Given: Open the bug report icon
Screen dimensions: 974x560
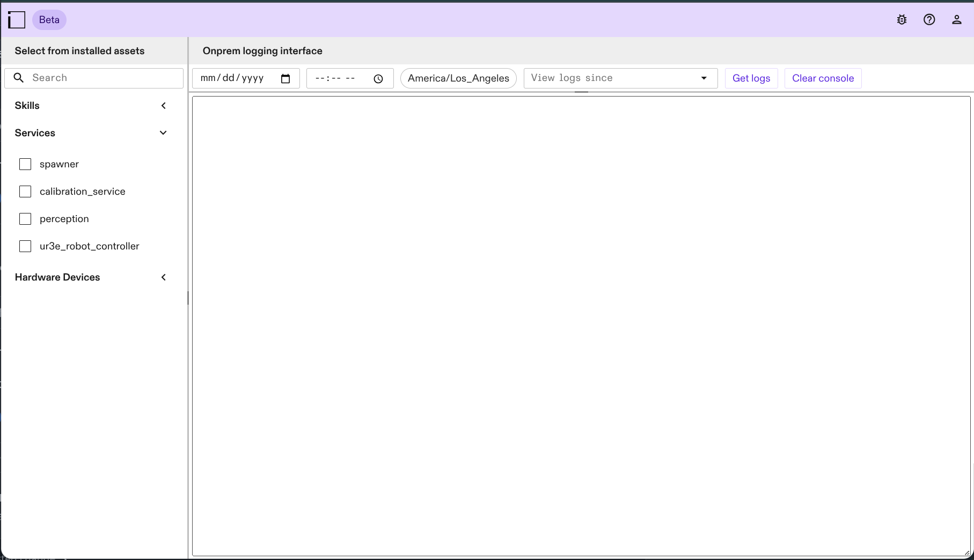Looking at the screenshot, I should pyautogui.click(x=902, y=19).
